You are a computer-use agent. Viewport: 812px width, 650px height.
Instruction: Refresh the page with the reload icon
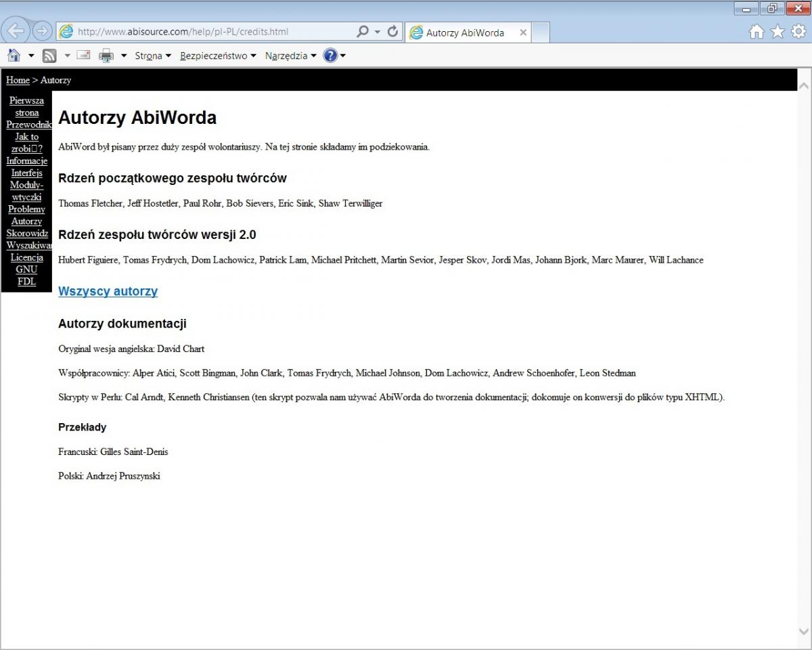[x=392, y=32]
